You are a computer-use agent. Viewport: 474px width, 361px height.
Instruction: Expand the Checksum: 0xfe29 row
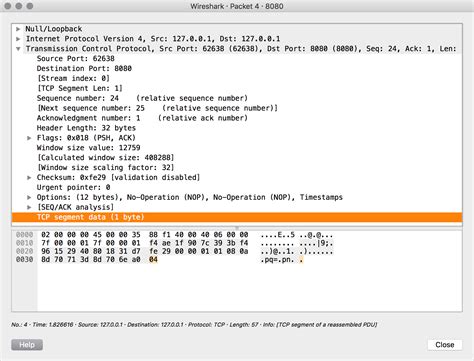coord(29,178)
